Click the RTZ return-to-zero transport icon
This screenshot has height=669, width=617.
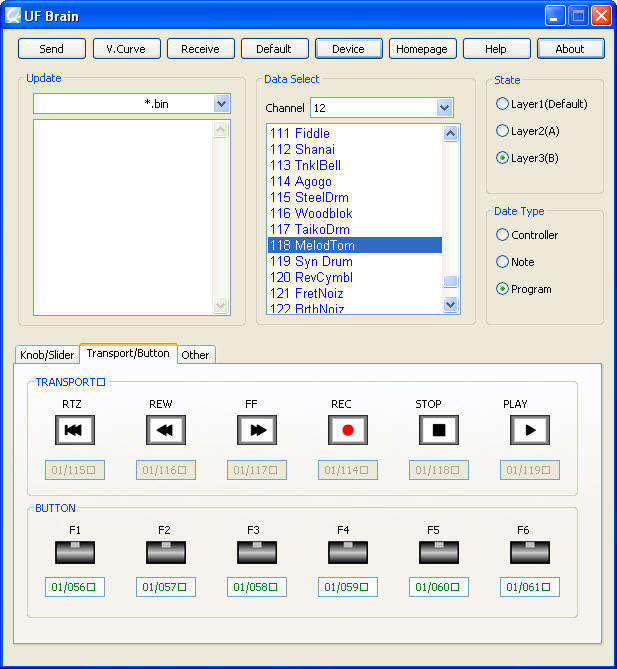[x=75, y=430]
